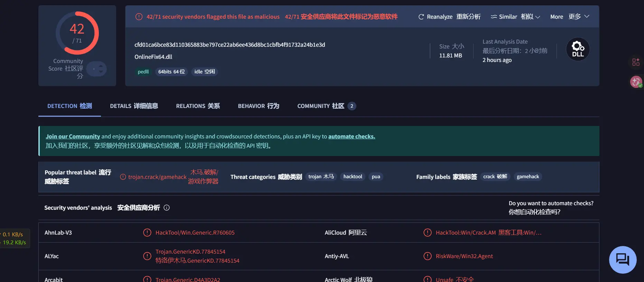644x282 pixels.
Task: Click the 11.81 MB size value
Action: (x=450, y=55)
